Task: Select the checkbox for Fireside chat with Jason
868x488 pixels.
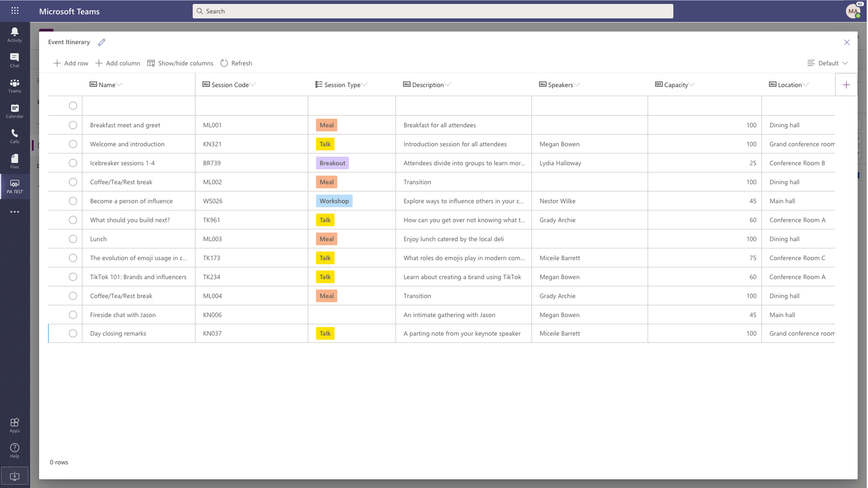Action: coord(73,314)
